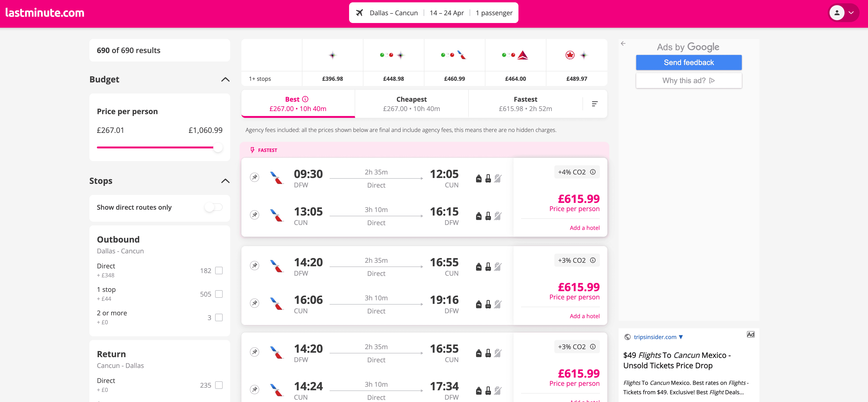Click Add a hotel on first result

coord(585,228)
